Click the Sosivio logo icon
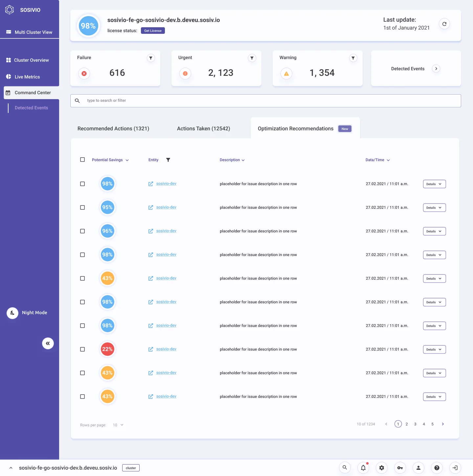 [10, 10]
